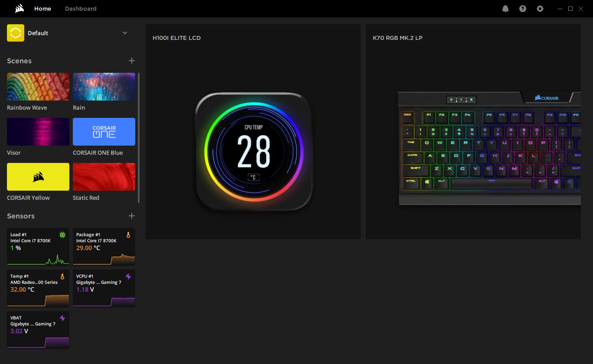Click the green CPU chip icon on Load #1
This screenshot has width=593, height=364.
click(62, 235)
